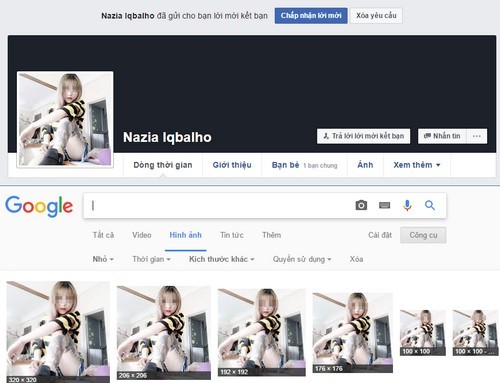Click the Xóa yêu cầu button

(376, 16)
